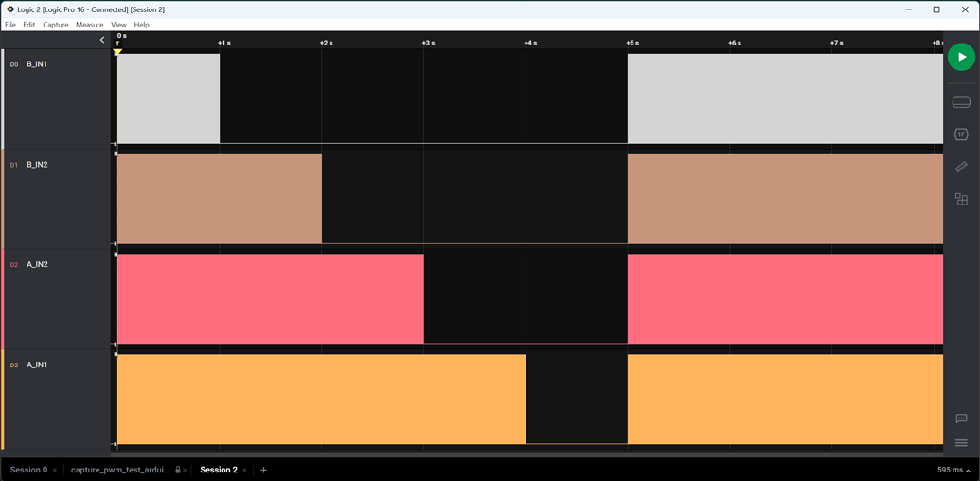Click the +3 s timeline label
980x481 pixels.
tap(428, 43)
